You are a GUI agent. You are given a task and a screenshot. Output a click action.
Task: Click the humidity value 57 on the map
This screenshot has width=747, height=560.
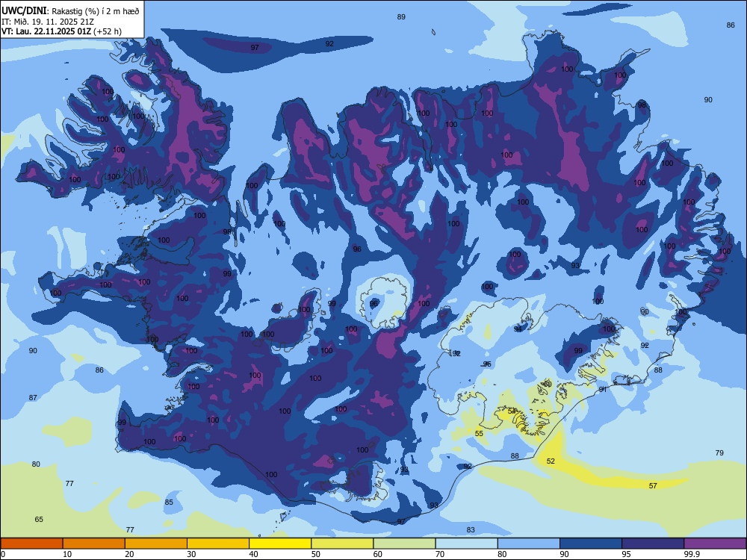point(653,486)
